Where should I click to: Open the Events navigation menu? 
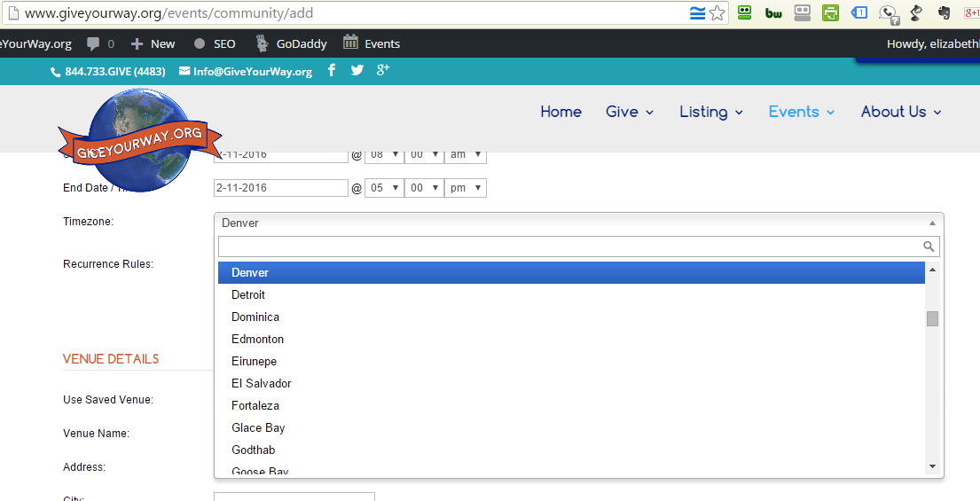(x=801, y=112)
